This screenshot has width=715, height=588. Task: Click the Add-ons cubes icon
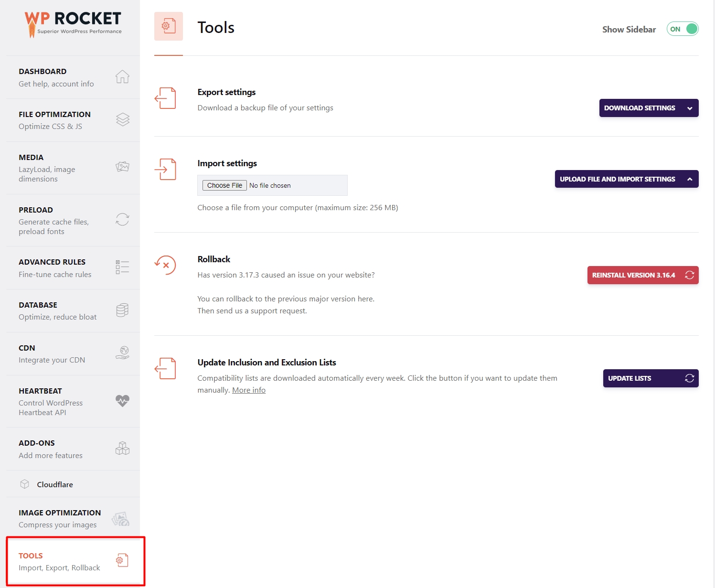(x=122, y=448)
